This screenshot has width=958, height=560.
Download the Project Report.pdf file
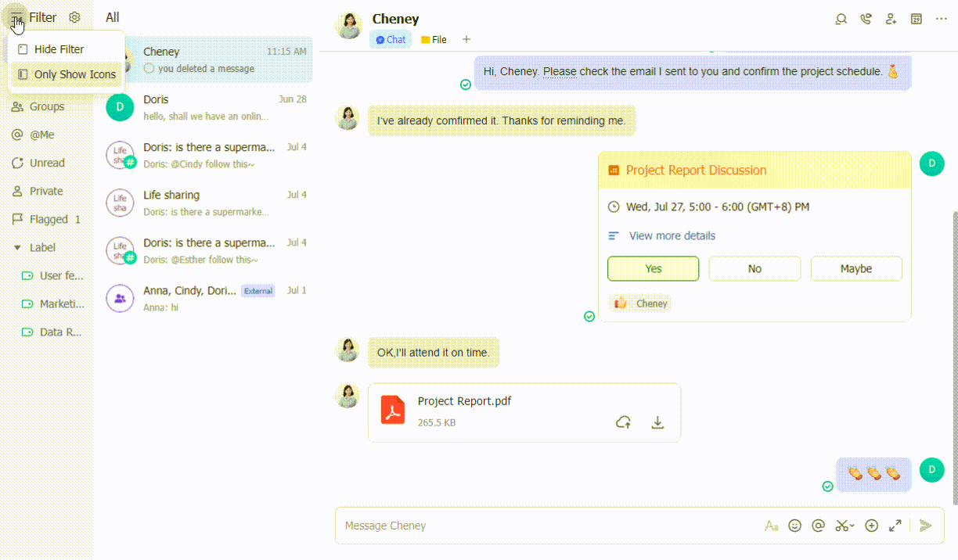(x=657, y=422)
